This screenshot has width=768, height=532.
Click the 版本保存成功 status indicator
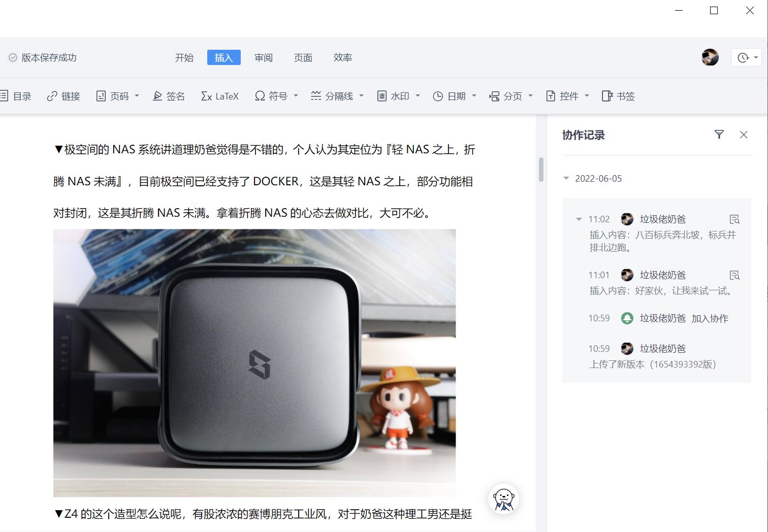42,57
